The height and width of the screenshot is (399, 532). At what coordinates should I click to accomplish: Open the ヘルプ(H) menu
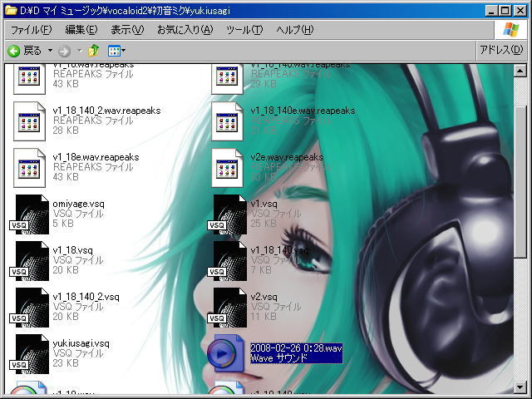294,30
